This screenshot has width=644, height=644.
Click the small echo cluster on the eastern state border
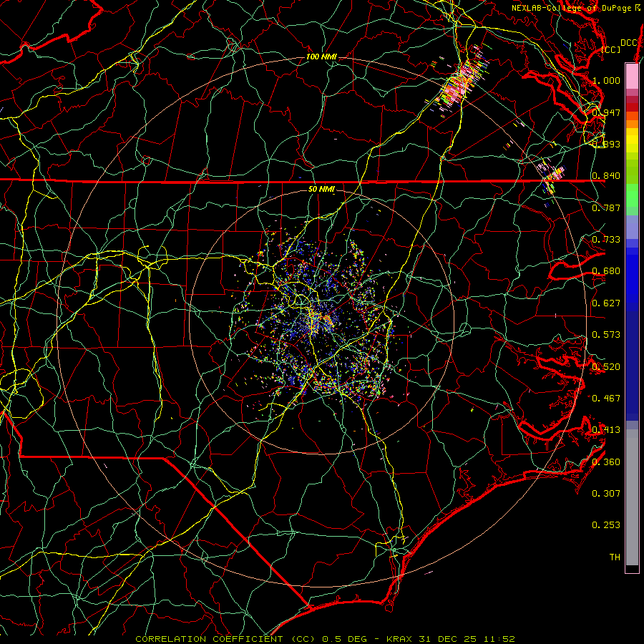[x=551, y=176]
